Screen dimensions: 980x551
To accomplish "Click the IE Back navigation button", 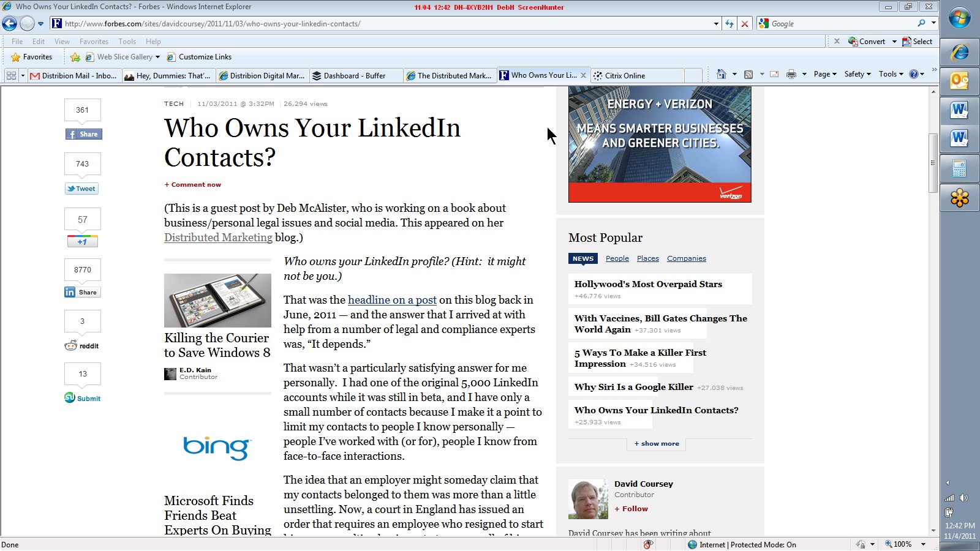I will tap(9, 23).
